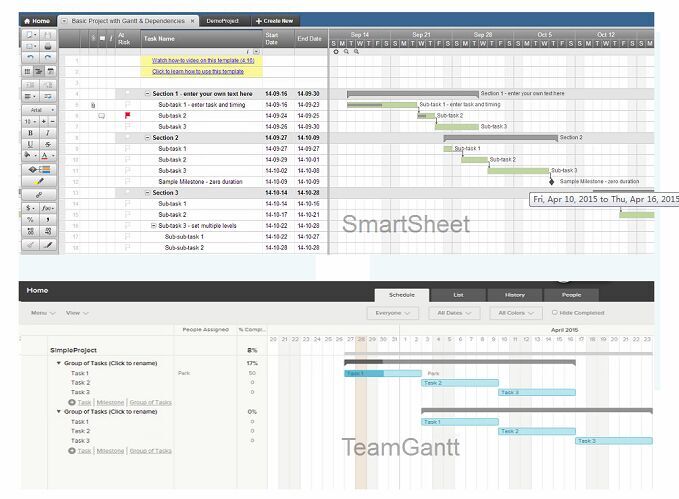Open the currency format dropdown
The image size is (679, 499).
click(x=30, y=208)
